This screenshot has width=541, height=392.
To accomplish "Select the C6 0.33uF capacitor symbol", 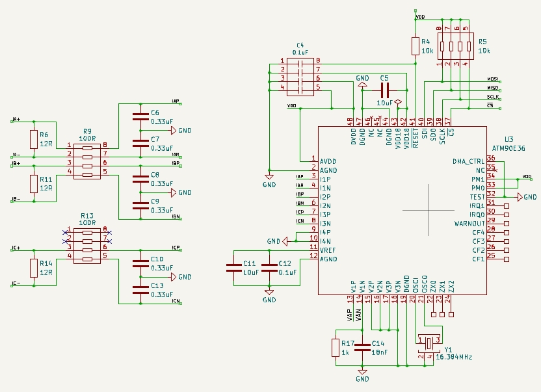I will coord(140,116).
